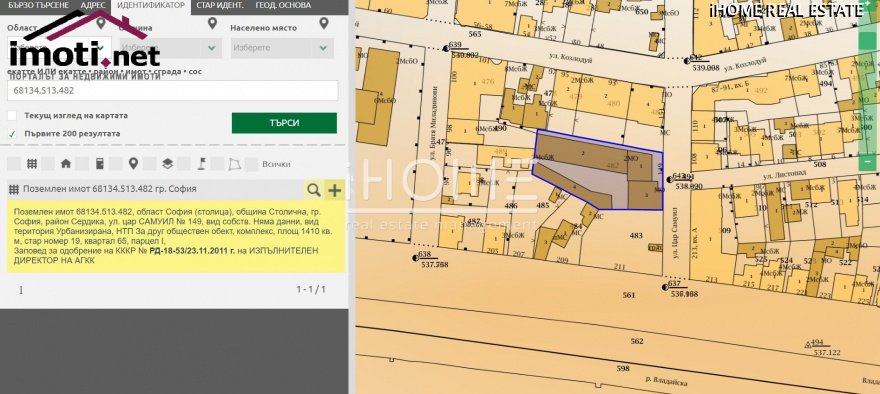The height and width of the screenshot is (394, 880).
Task: Click parcel 508 label on the map
Action: 820,164
